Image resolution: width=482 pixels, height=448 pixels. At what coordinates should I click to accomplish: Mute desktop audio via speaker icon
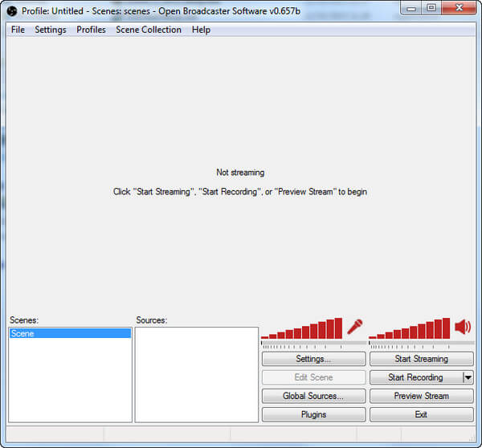(x=463, y=327)
